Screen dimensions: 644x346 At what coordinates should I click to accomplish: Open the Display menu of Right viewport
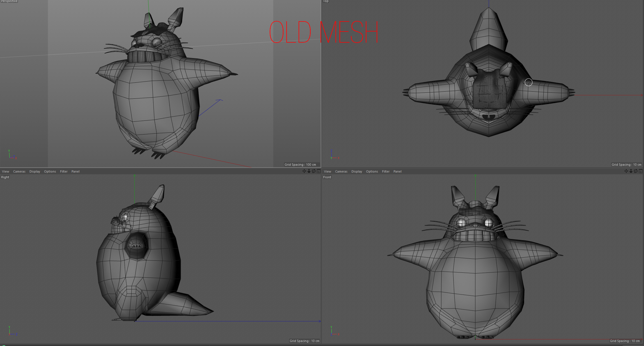pyautogui.click(x=35, y=171)
